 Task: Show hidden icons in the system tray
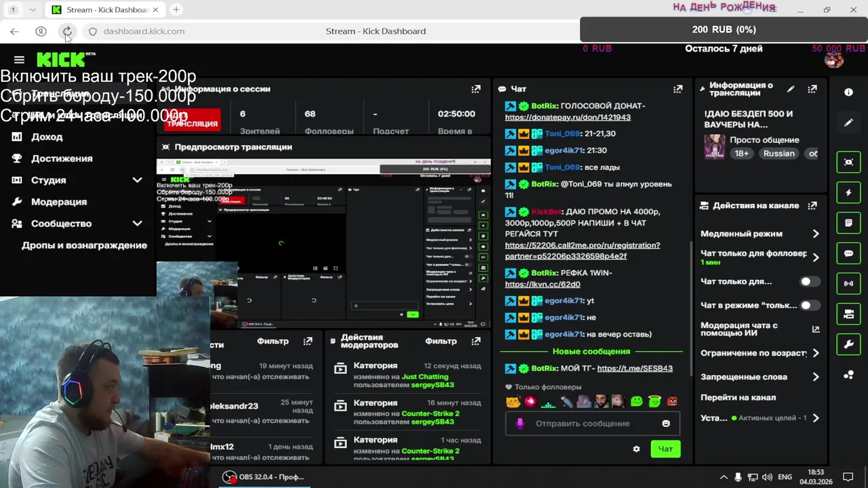click(724, 477)
